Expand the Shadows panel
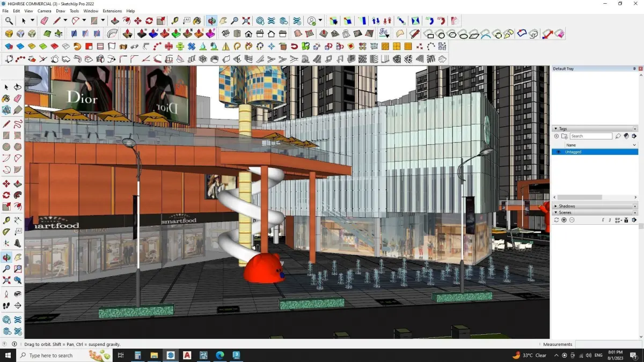 (x=555, y=206)
